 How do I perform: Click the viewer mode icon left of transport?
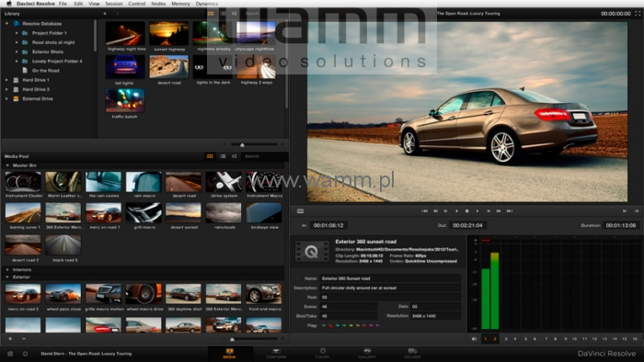[300, 211]
